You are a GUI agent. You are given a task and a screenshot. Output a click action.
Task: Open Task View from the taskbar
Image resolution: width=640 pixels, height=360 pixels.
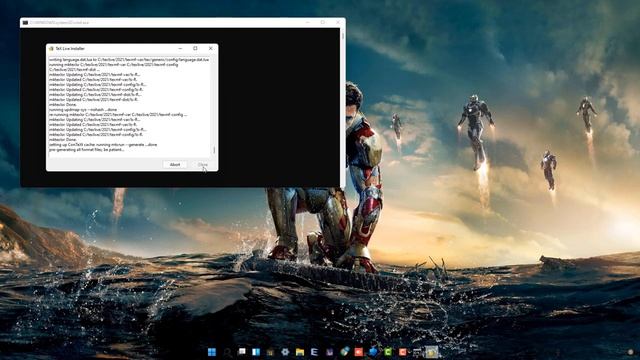pyautogui.click(x=242, y=352)
